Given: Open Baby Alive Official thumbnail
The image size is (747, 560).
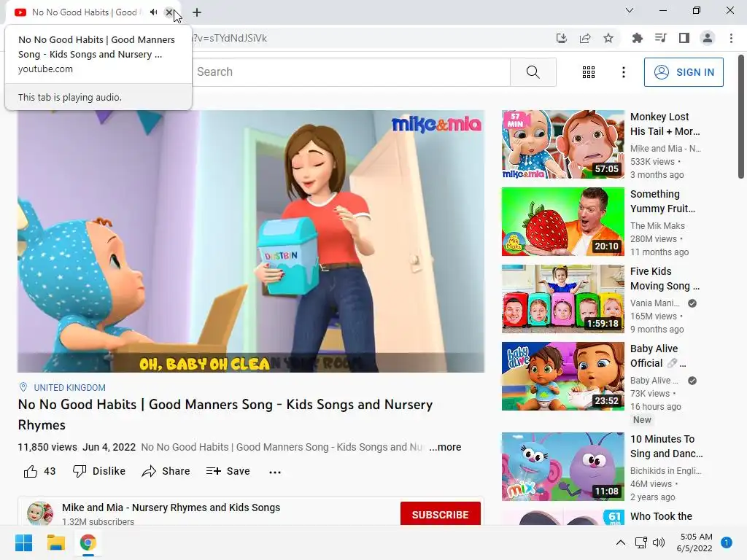Looking at the screenshot, I should [x=562, y=376].
